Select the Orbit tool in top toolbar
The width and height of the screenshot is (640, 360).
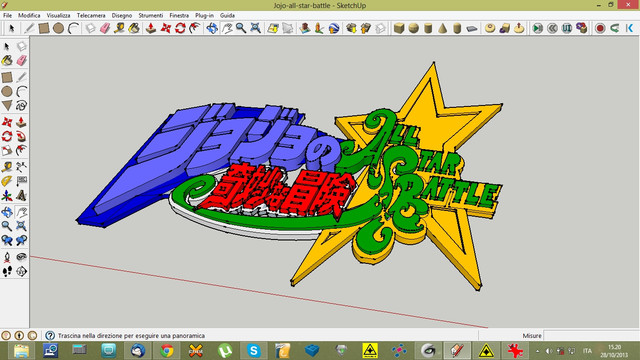click(x=212, y=28)
